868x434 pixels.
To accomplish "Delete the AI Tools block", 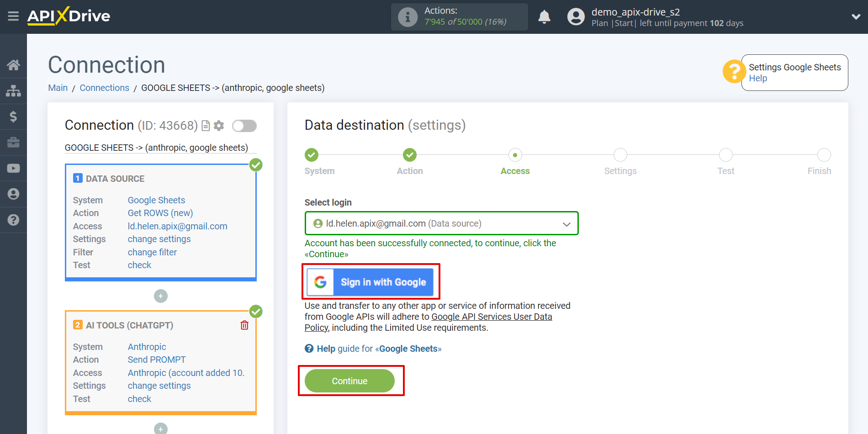I will [244, 325].
